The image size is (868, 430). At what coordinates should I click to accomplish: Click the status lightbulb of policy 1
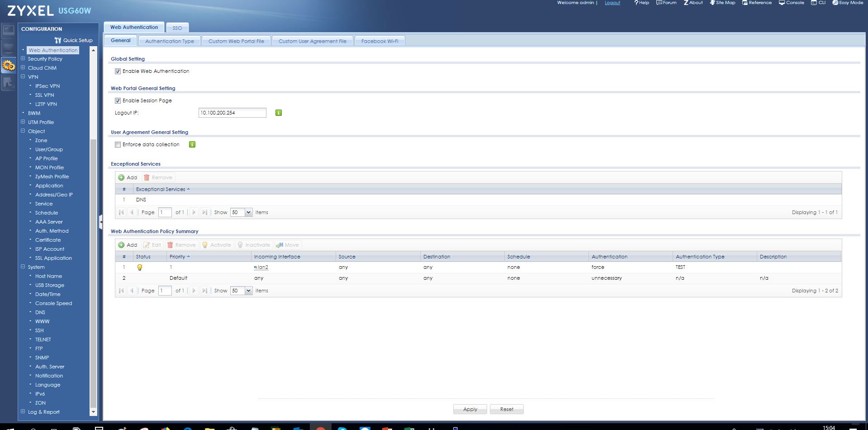[140, 268]
